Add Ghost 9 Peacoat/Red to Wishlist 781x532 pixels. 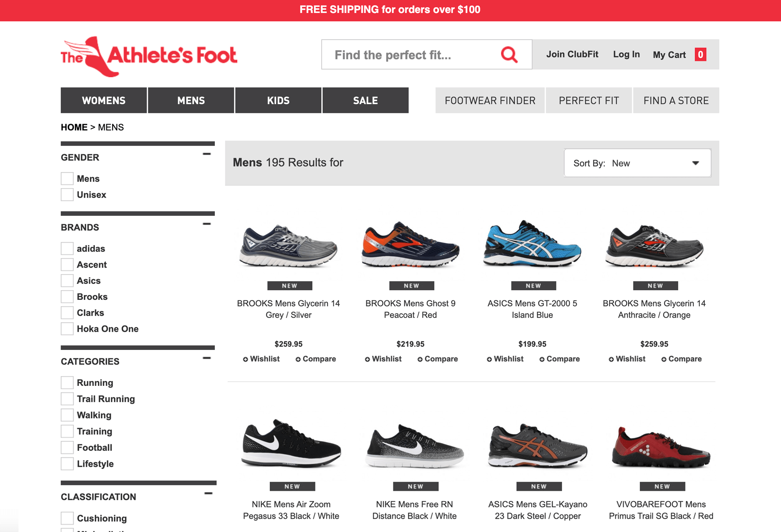click(x=383, y=359)
